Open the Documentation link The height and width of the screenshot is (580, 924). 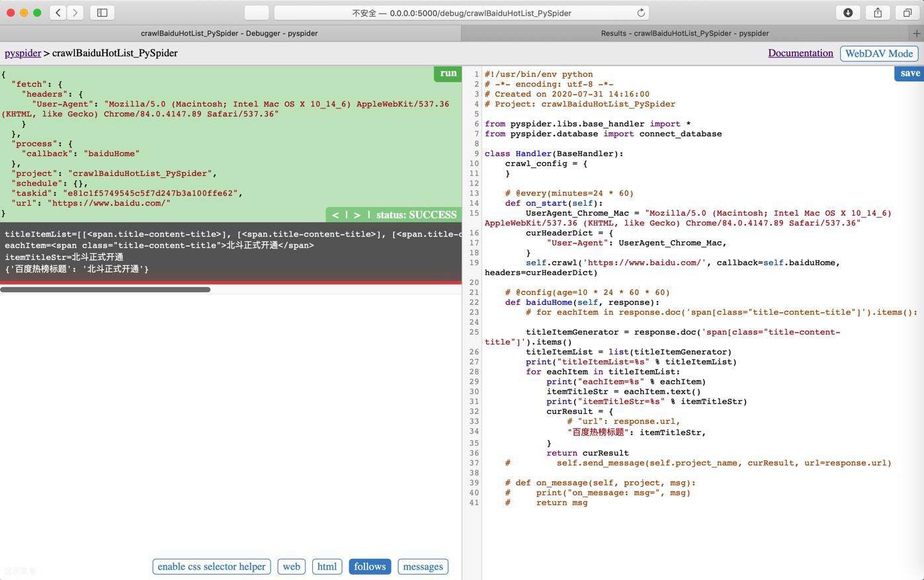coord(800,53)
